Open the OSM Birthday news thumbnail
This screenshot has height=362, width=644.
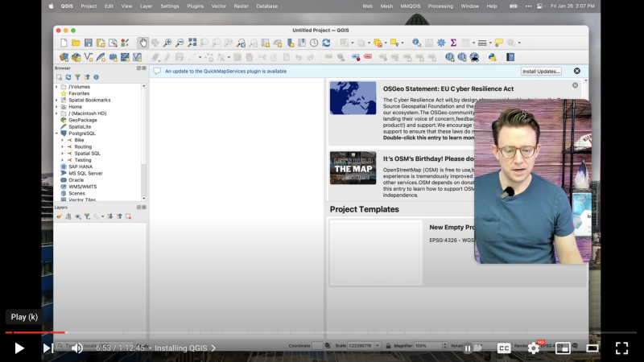[x=353, y=168]
